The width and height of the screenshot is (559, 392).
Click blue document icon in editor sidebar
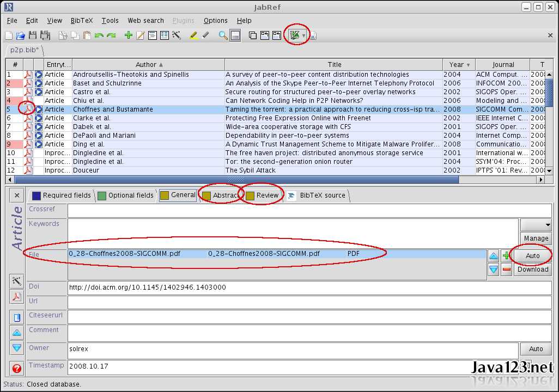(17, 317)
